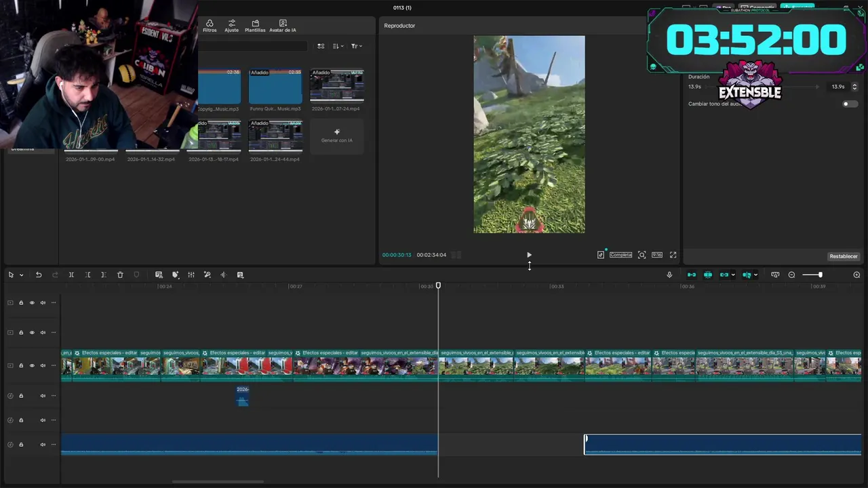Open the media sort dropdown
Screen dimensions: 868x488
[x=338, y=46]
